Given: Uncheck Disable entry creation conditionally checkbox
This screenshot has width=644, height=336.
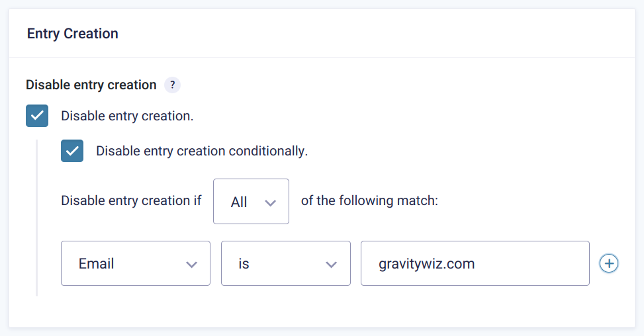Looking at the screenshot, I should [x=72, y=151].
